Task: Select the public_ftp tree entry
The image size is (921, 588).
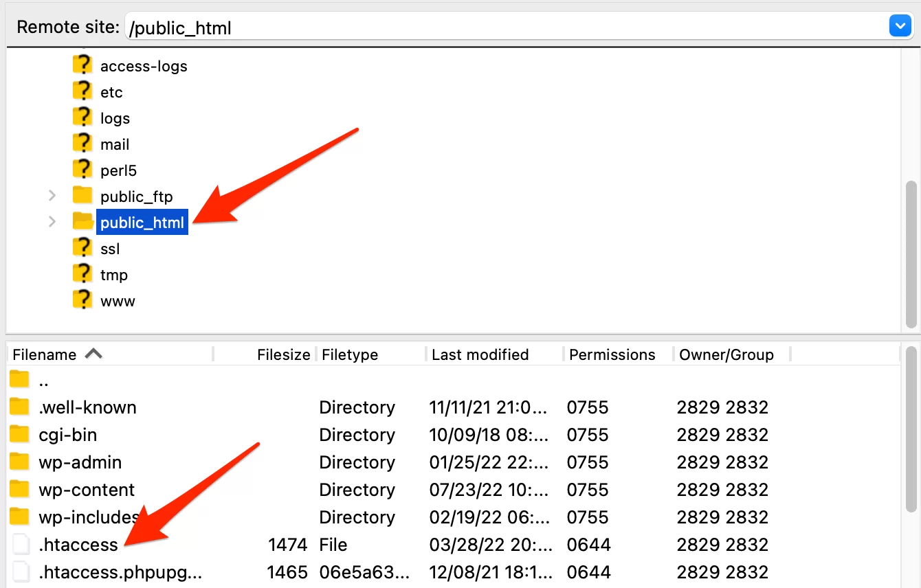Action: (136, 196)
